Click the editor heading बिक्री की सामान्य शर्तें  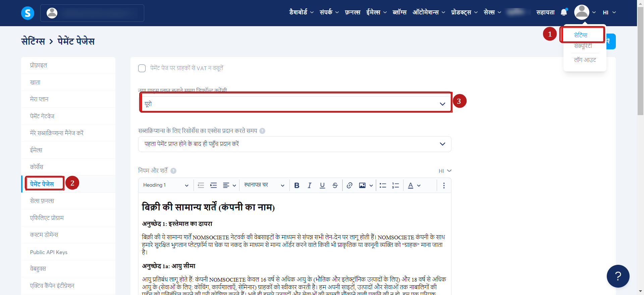coord(208,207)
